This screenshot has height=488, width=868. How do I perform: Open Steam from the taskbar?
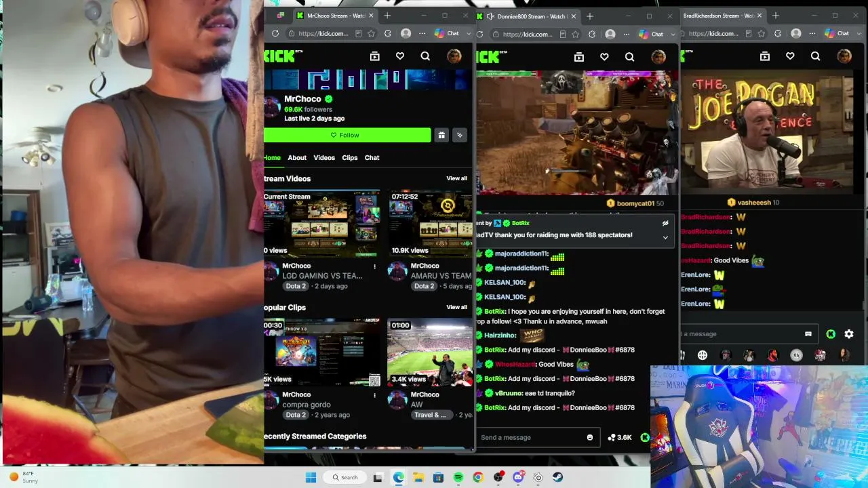(x=558, y=477)
